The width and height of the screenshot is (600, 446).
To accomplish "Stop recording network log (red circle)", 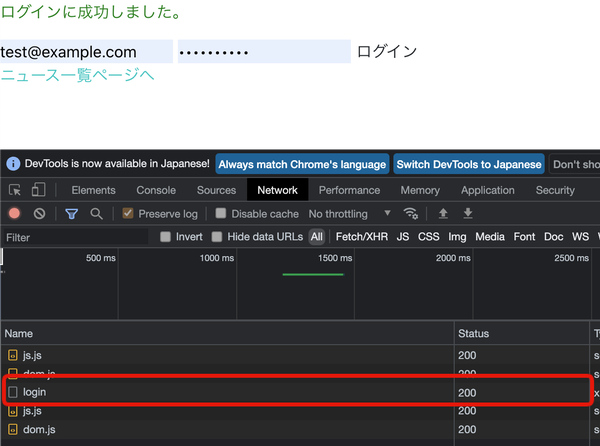I will (x=14, y=213).
